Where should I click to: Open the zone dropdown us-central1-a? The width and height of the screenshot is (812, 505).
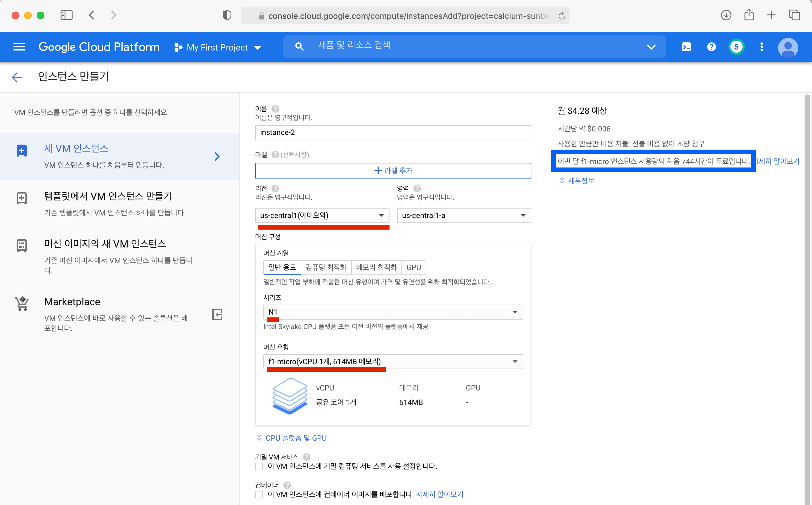coord(464,215)
